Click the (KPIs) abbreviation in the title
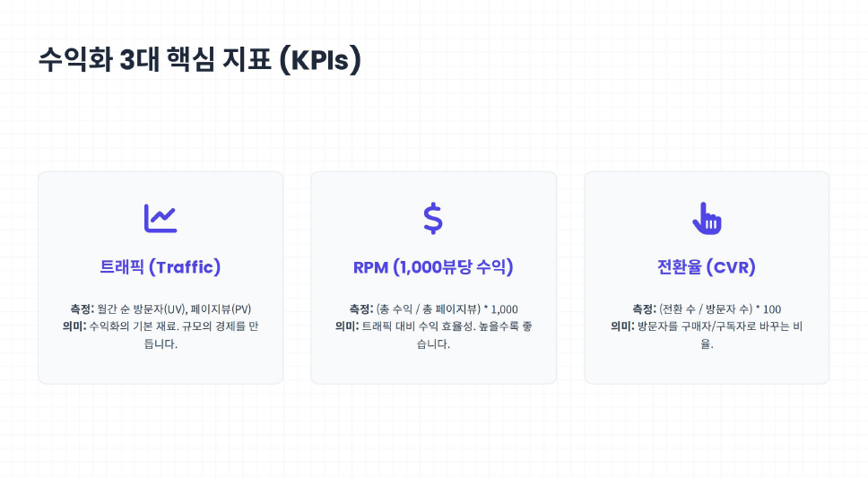The height and width of the screenshot is (478, 868). point(320,60)
